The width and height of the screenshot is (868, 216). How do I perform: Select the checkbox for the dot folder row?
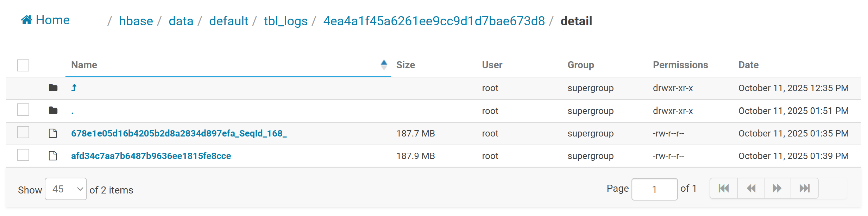tap(23, 110)
